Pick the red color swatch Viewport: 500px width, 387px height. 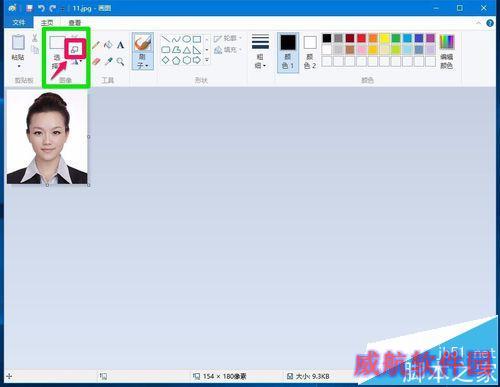[x=361, y=38]
